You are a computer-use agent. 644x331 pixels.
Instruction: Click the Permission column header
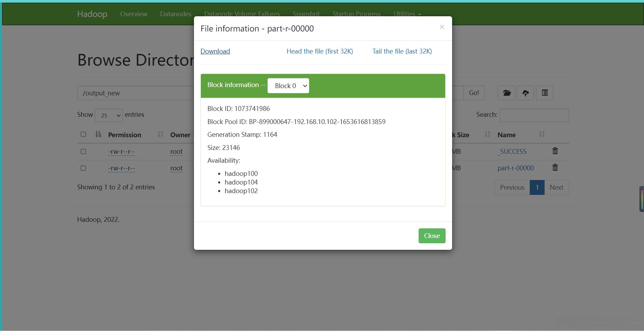click(125, 135)
